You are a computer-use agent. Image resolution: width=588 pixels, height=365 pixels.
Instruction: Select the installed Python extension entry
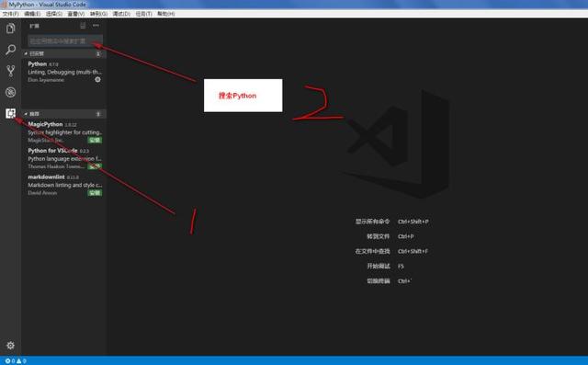click(x=64, y=72)
